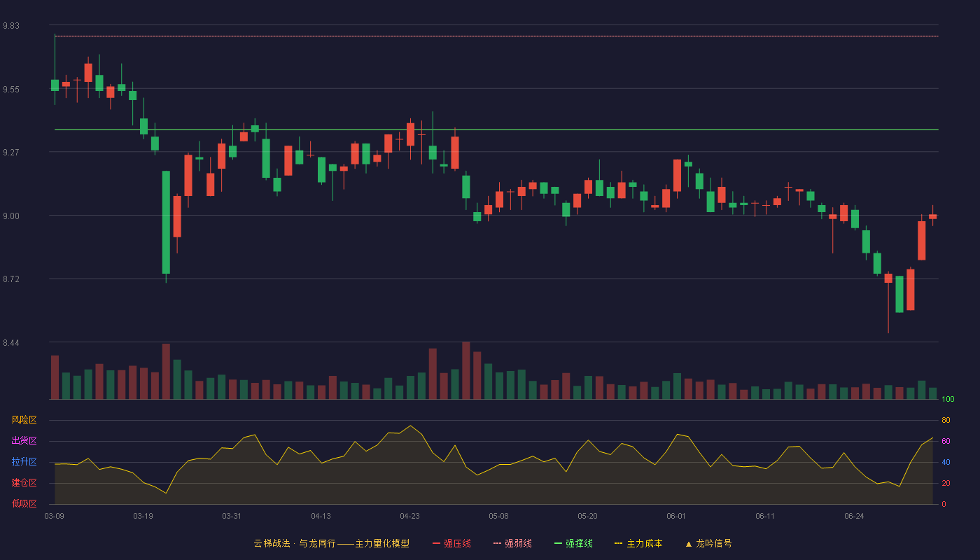980x560 pixels.
Task: Click the 9.00 price axis label
Action: [11, 216]
